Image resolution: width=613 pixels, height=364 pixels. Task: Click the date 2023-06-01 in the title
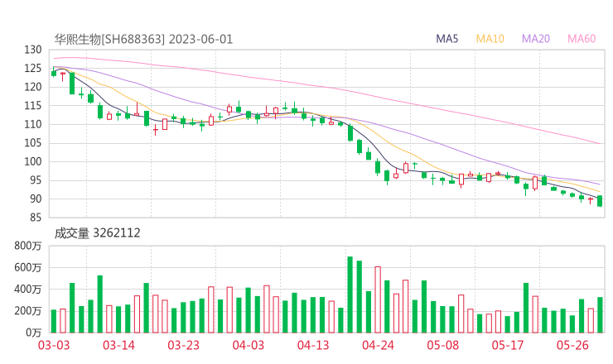[x=200, y=40]
